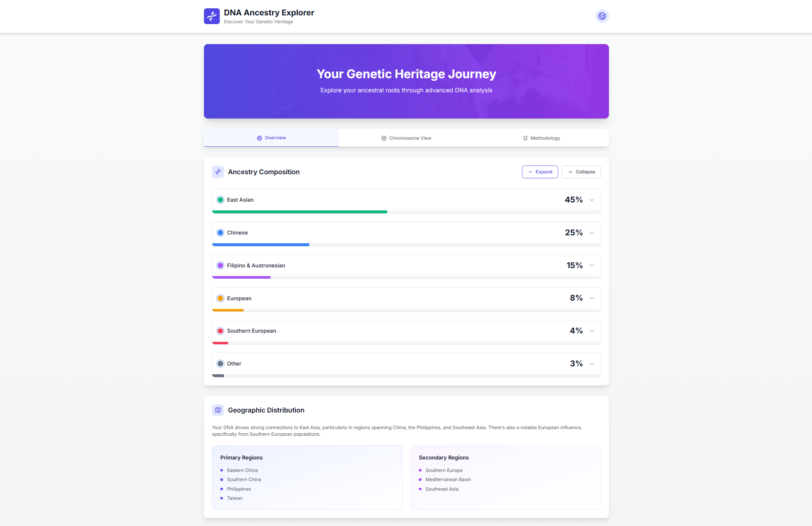Click the globe icon on the Overview tab
Viewport: 812px width, 526px height.
[259, 138]
